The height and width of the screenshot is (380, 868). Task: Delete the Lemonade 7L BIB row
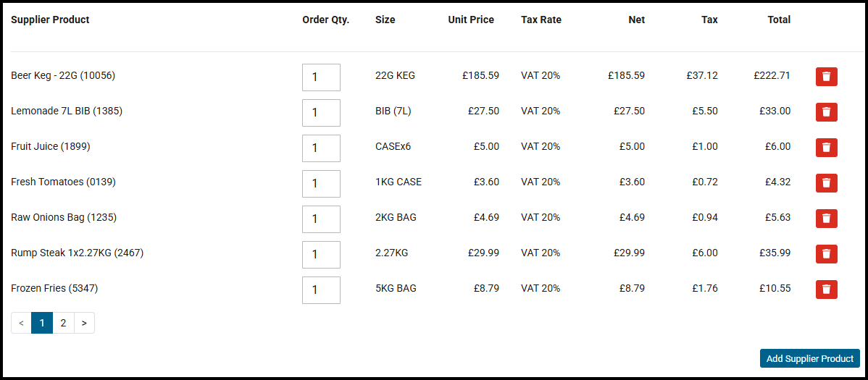point(826,112)
